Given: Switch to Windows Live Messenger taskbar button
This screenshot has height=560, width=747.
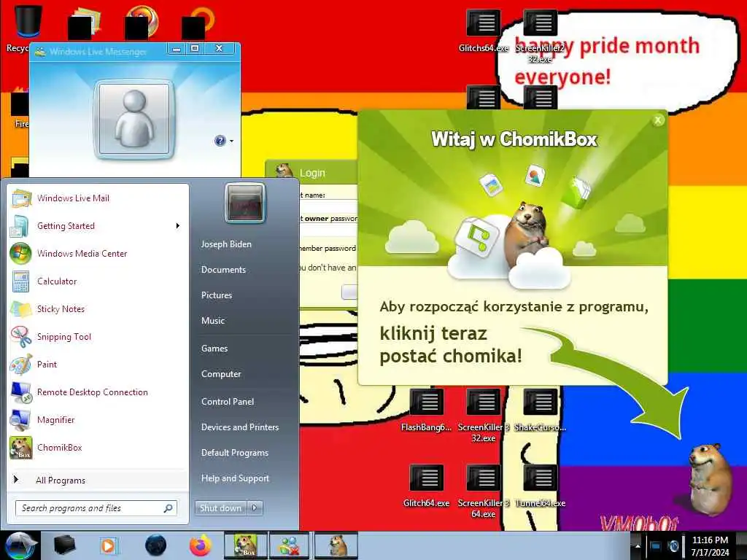Looking at the screenshot, I should pyautogui.click(x=289, y=545).
